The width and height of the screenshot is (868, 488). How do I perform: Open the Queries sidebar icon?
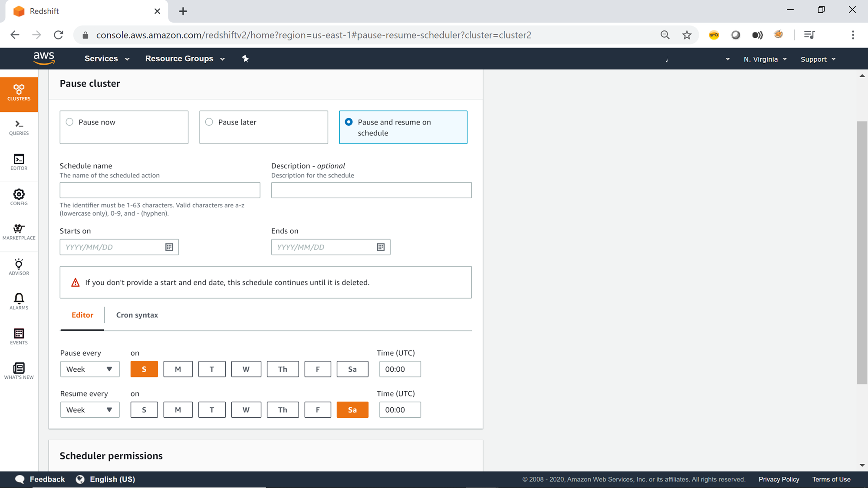19,128
